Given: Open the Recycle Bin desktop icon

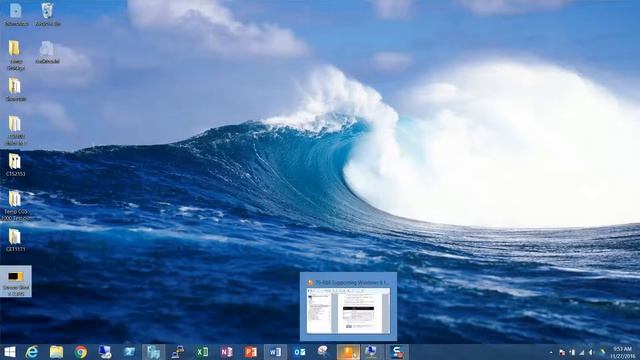Looking at the screenshot, I should (47, 15).
